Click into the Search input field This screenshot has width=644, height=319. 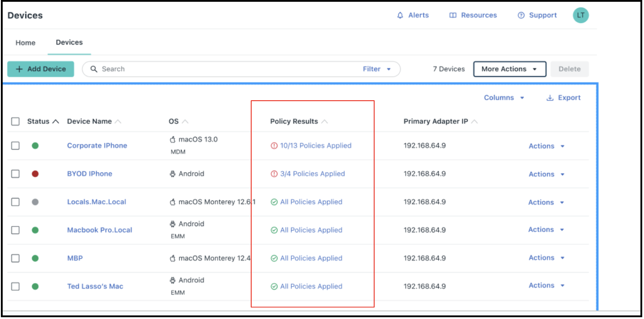[x=223, y=69]
